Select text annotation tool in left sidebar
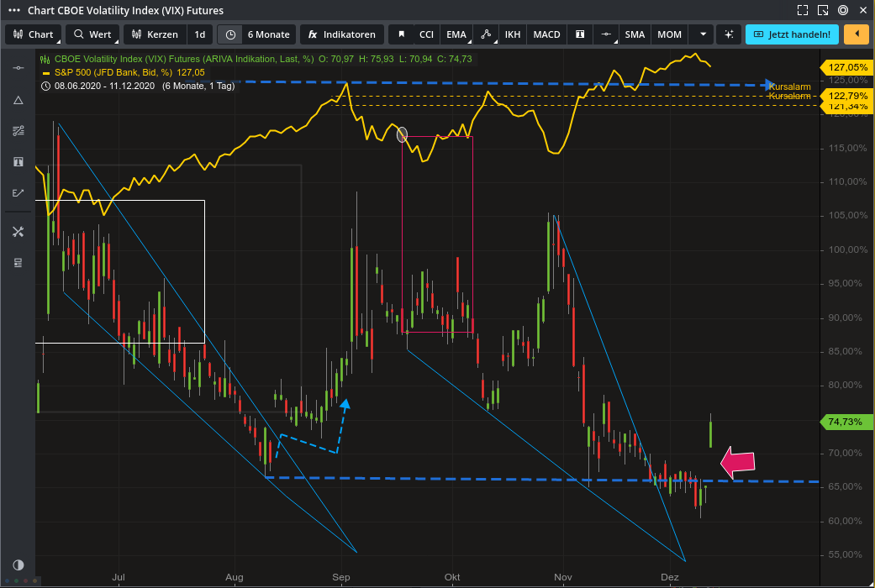Viewport: 875px width, 588px height. click(x=18, y=162)
